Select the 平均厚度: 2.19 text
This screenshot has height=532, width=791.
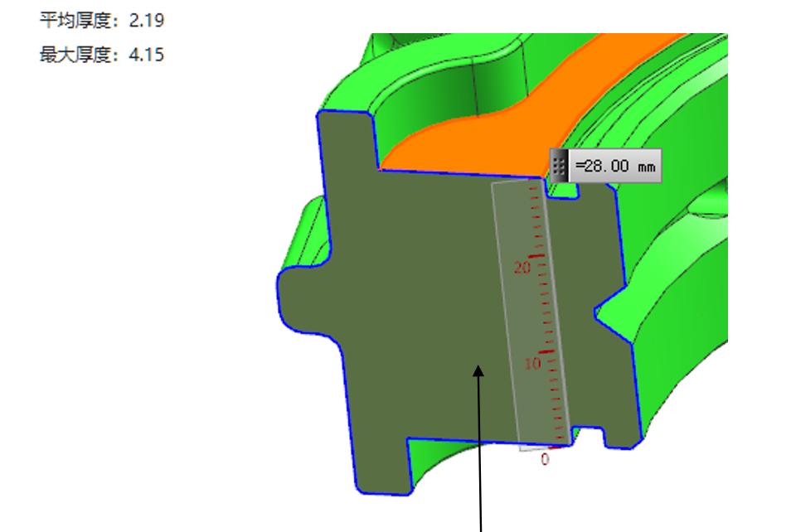[x=102, y=20]
